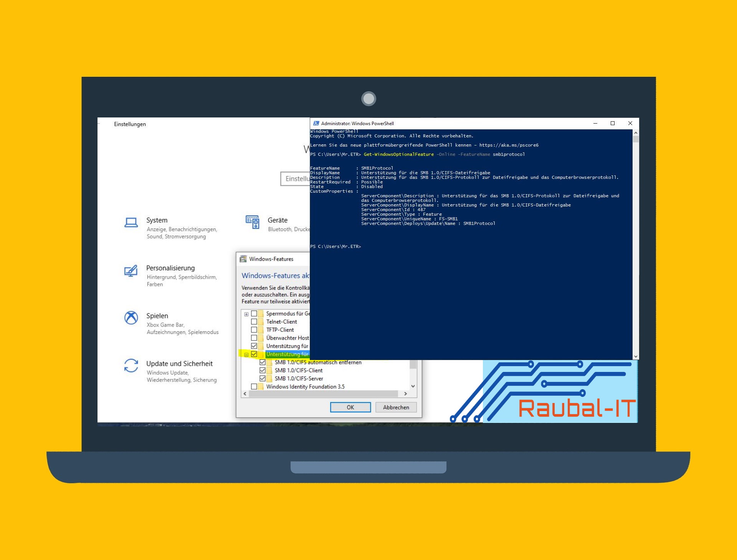Click feature list scroll-right arrow
This screenshot has width=737, height=560.
pos(406,394)
